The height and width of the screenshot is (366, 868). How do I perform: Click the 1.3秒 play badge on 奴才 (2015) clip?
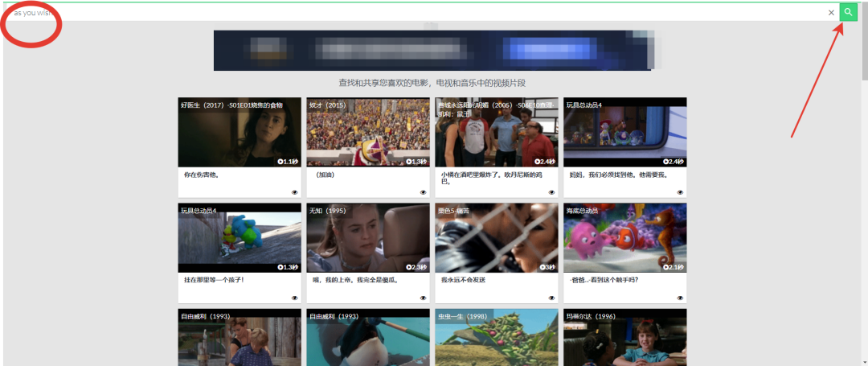coord(416,162)
